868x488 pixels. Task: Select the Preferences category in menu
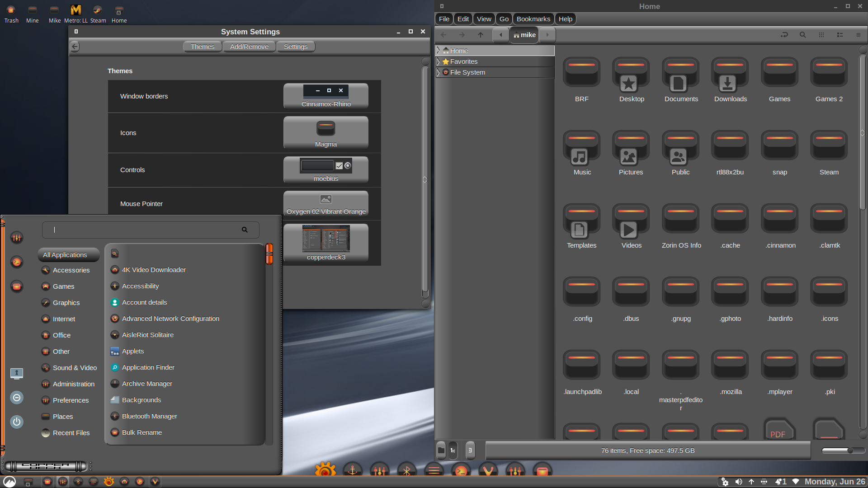pyautogui.click(x=71, y=400)
